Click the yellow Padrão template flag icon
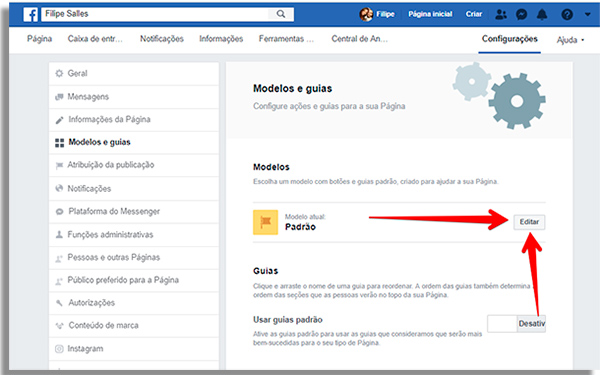The width and height of the screenshot is (600, 375). point(265,222)
